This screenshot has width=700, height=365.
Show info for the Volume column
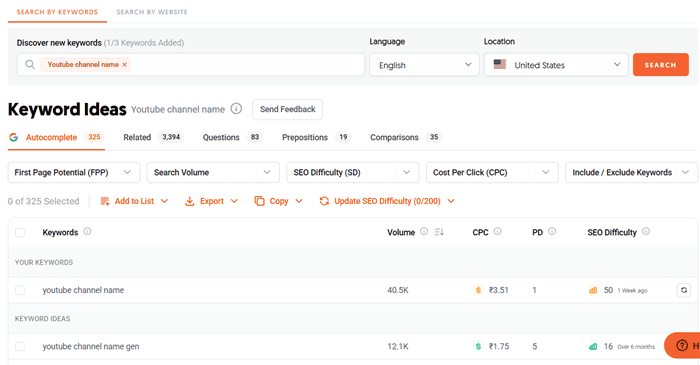[424, 231]
